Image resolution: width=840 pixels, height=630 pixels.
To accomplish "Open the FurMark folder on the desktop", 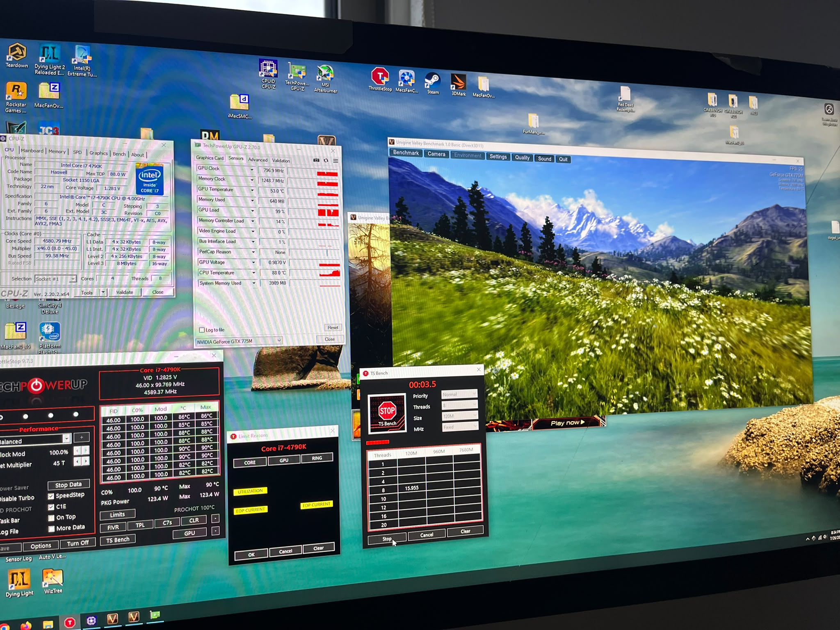I will click(x=534, y=124).
